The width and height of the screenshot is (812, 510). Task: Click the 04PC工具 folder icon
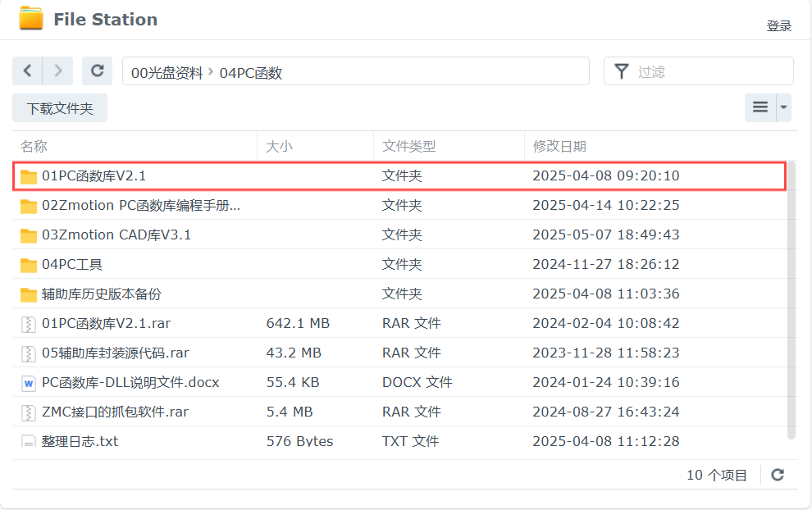pos(29,265)
